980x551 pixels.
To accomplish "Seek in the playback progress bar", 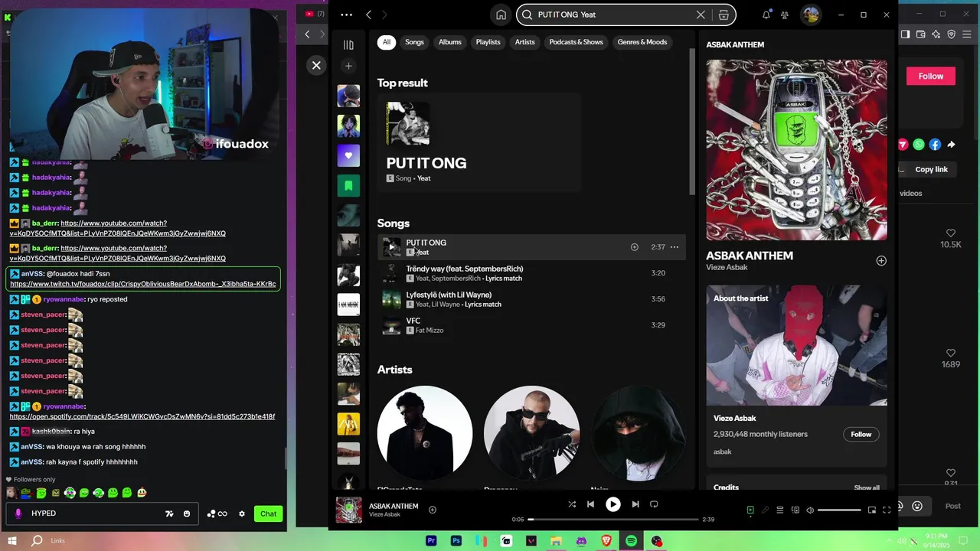I will pos(613,520).
